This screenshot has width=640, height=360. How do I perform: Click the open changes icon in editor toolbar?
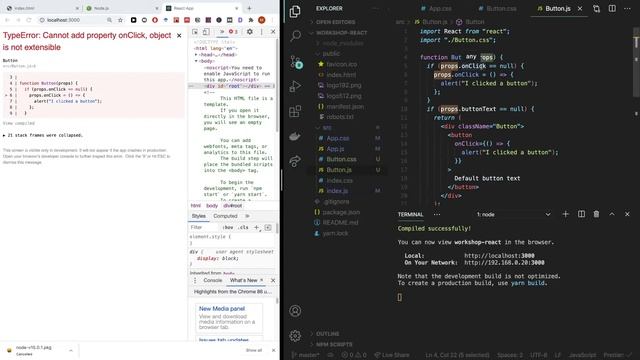tap(596, 9)
